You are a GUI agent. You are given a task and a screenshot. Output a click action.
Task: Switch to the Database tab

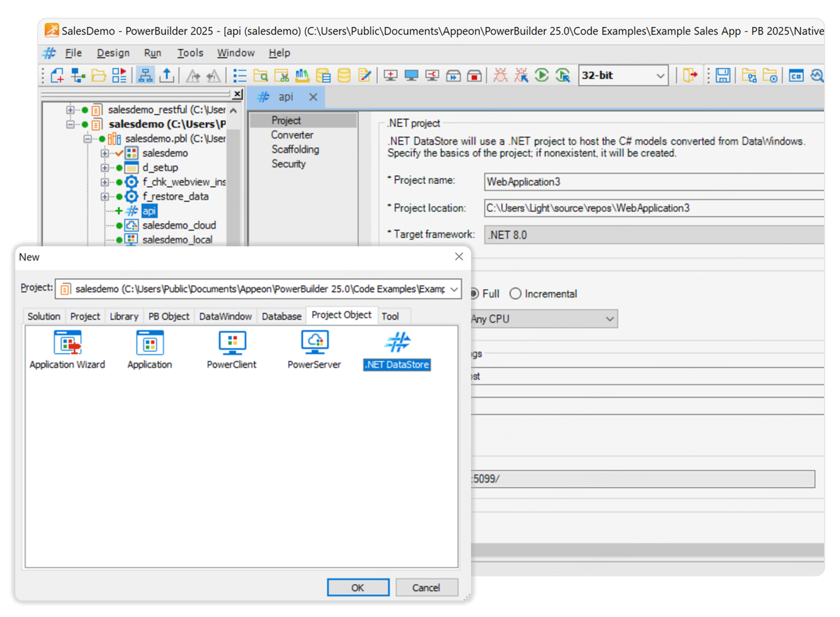[281, 316]
